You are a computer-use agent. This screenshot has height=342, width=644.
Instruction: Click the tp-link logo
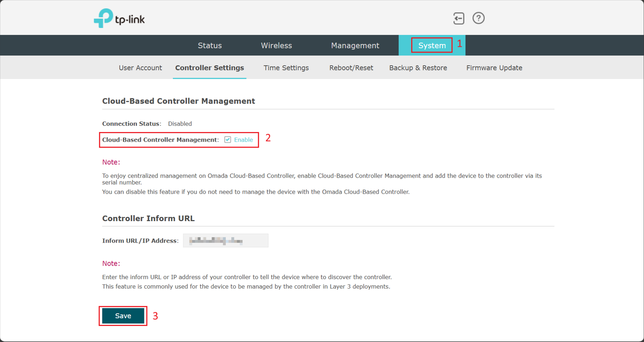point(119,18)
